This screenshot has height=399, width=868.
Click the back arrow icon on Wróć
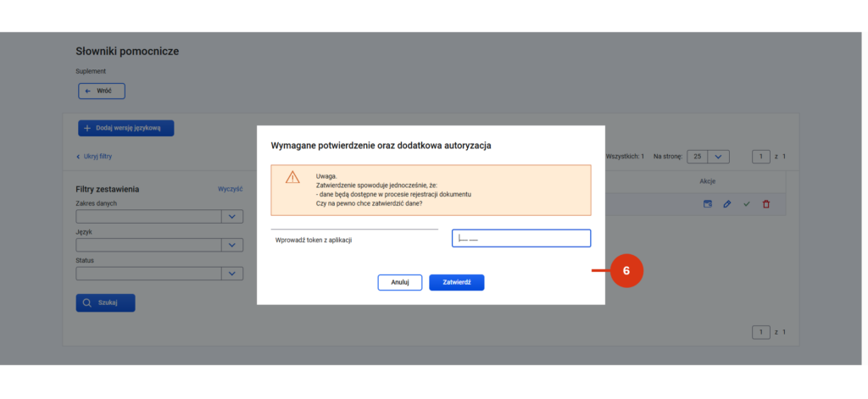[88, 91]
